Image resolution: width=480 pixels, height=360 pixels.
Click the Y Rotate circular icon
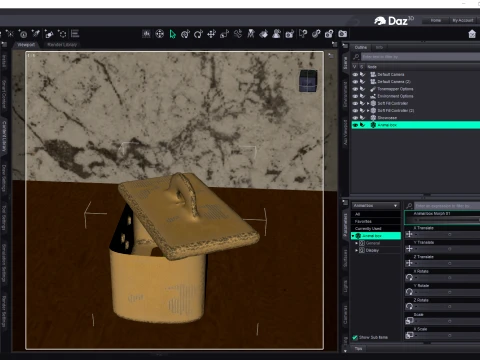tap(409, 292)
